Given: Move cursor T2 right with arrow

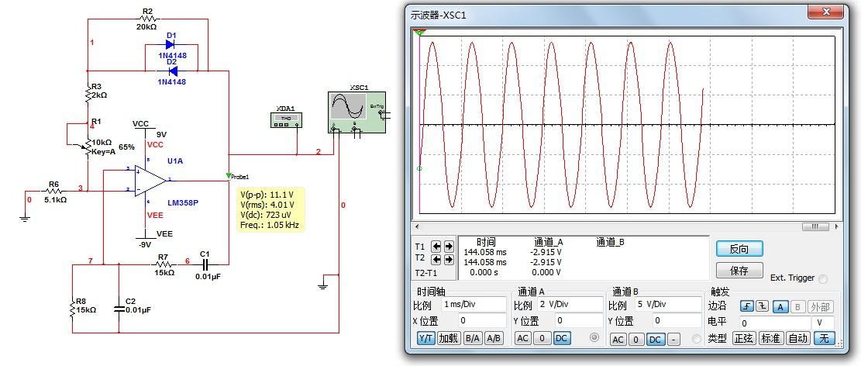Looking at the screenshot, I should 449,258.
